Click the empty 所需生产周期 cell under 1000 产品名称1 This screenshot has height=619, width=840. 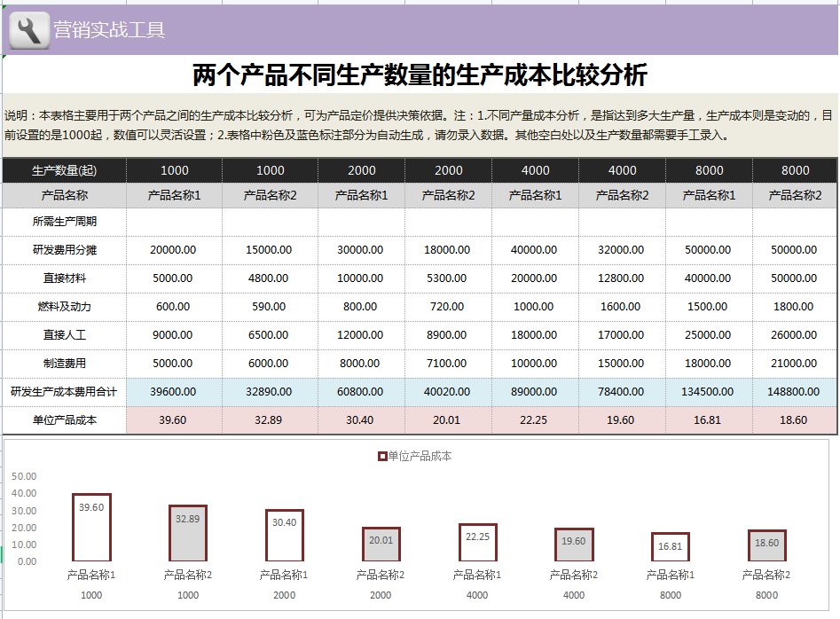click(174, 222)
